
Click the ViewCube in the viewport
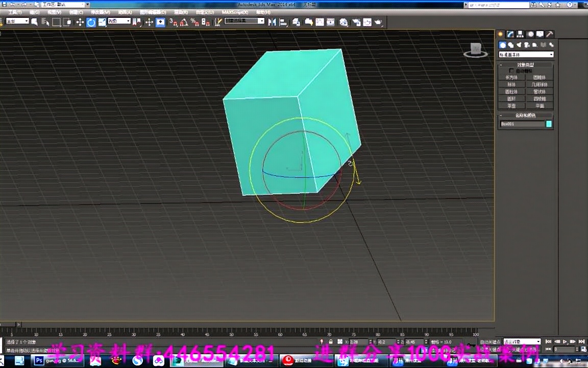pyautogui.click(x=476, y=50)
